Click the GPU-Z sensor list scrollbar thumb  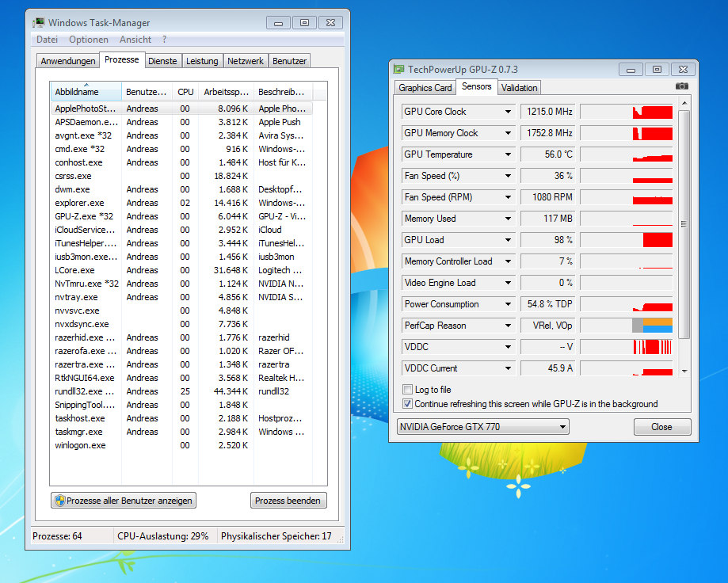[x=684, y=223]
